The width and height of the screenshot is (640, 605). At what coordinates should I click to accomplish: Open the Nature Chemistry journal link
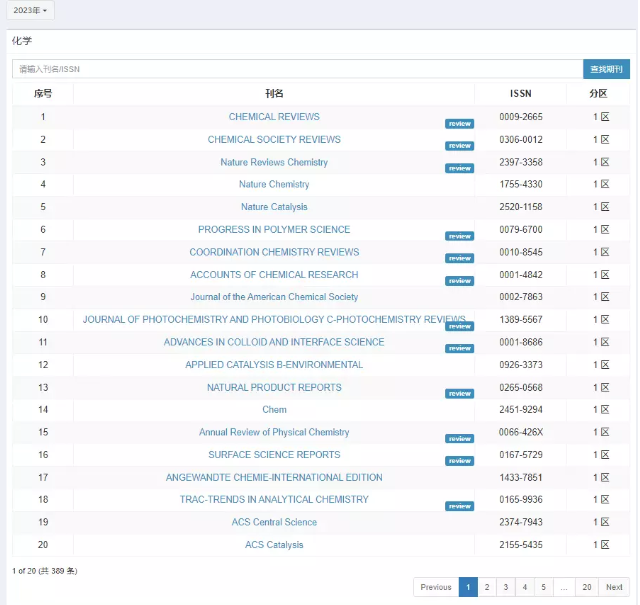click(274, 184)
